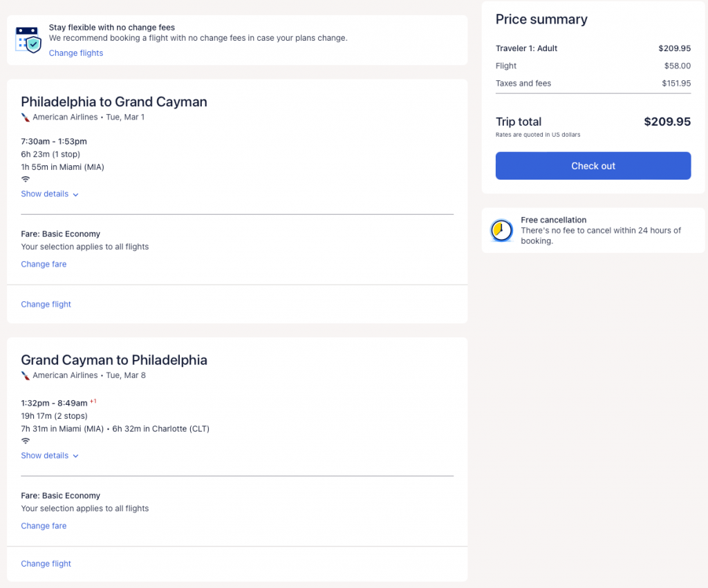
Task: Change fare for the return Basic Economy flight
Action: (x=44, y=527)
